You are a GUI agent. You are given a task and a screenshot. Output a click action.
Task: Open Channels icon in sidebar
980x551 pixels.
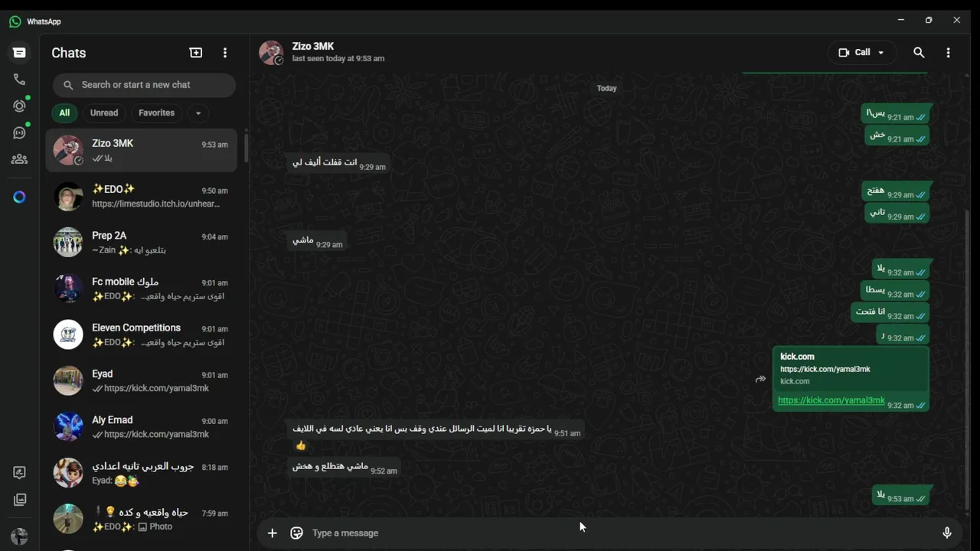tap(19, 133)
